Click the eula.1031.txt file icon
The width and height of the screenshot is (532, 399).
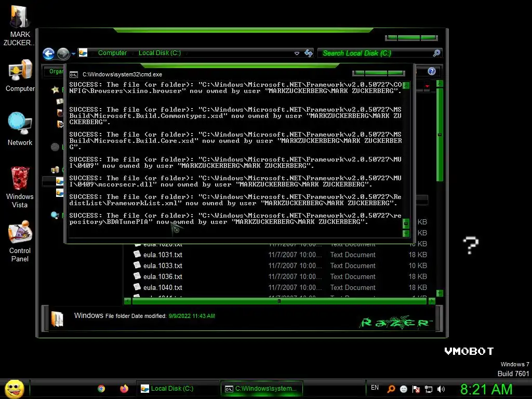[137, 254]
